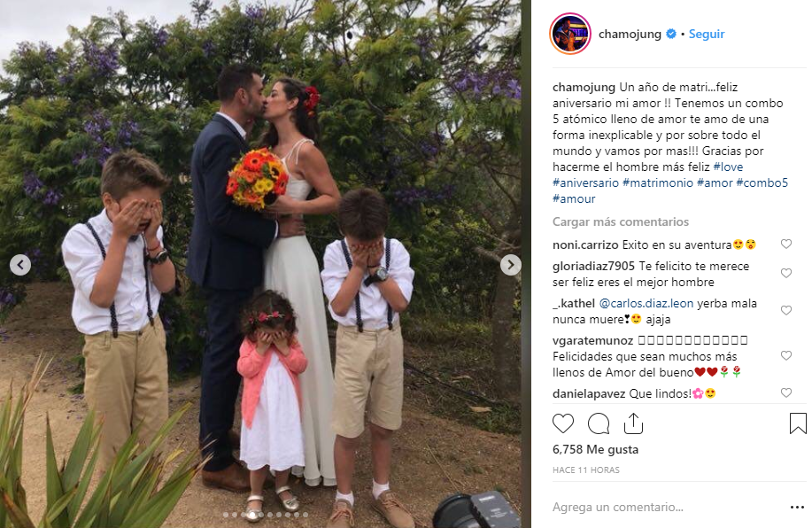Open chamojung's profile picture
The image size is (812, 528).
coord(570,35)
